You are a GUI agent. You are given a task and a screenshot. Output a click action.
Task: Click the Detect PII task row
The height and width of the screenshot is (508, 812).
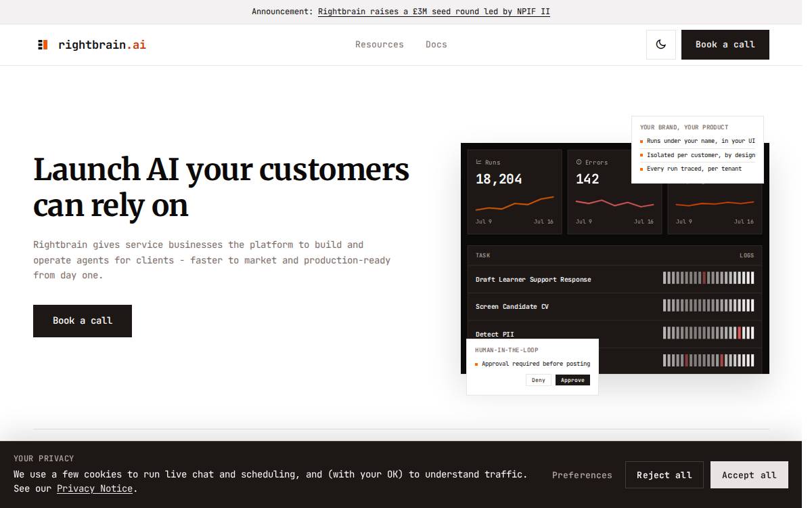click(614, 333)
